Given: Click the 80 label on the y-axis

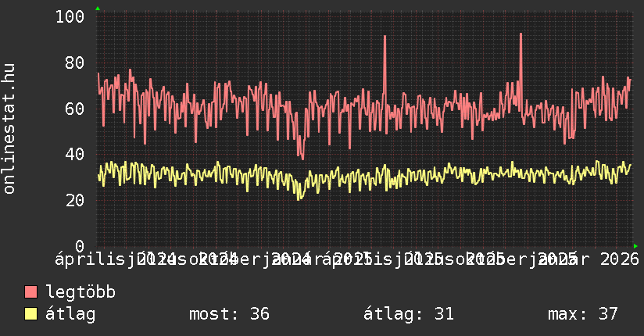Looking at the screenshot, I should [x=75, y=63].
